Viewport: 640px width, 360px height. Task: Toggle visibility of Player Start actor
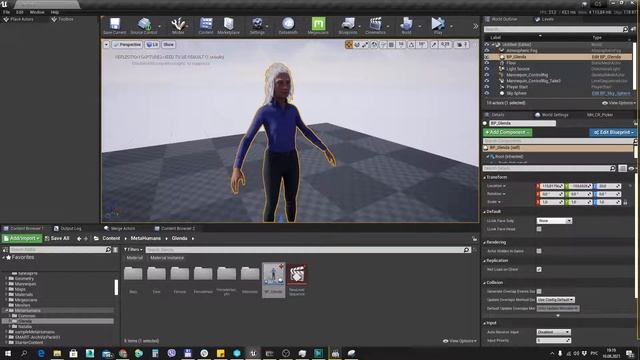pos(487,87)
